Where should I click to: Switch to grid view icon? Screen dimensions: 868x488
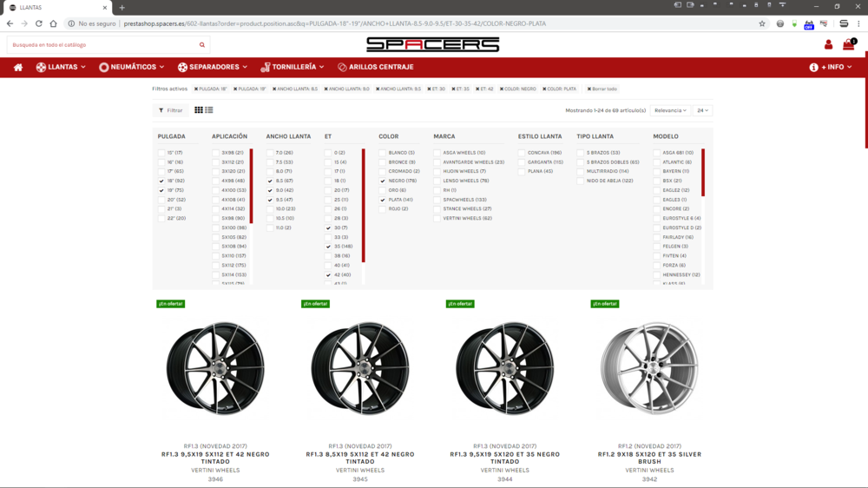click(199, 110)
